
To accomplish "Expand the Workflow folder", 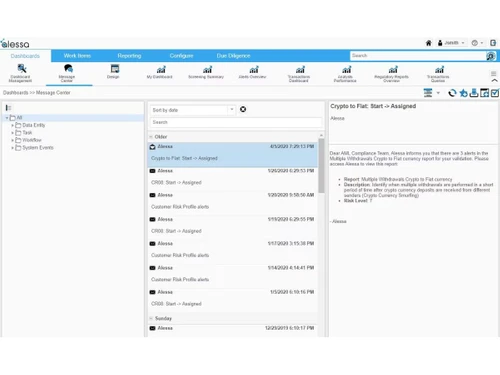I will click(12, 140).
